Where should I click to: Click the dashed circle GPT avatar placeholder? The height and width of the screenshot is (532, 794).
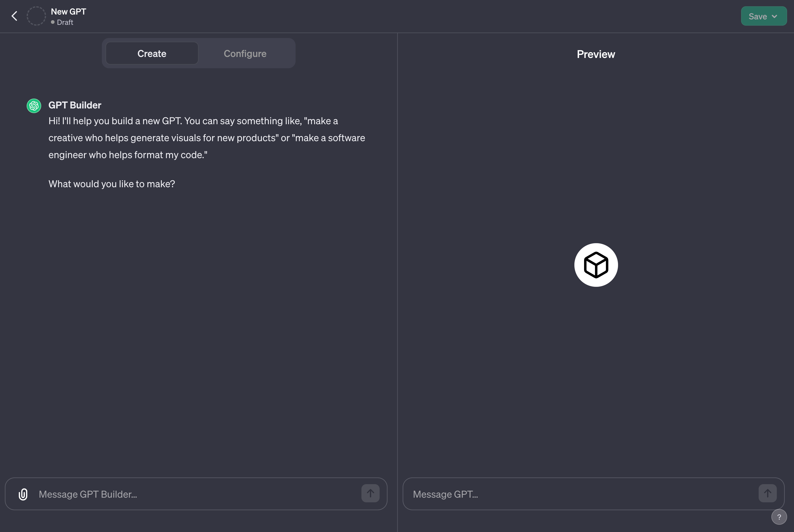pos(36,16)
